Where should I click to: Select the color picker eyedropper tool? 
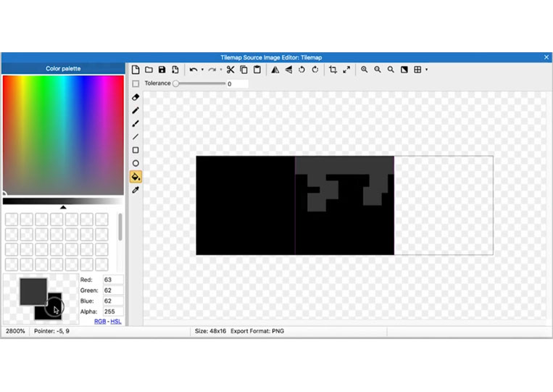(x=136, y=190)
